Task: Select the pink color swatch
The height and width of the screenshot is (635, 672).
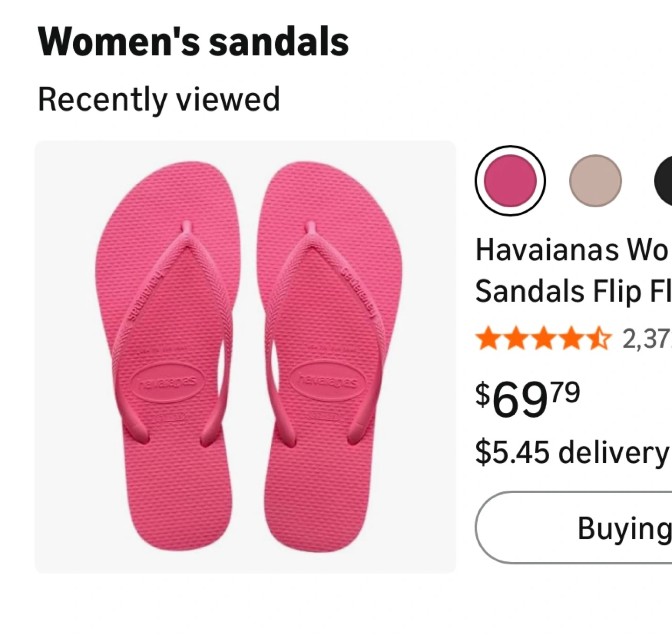Action: click(x=510, y=181)
